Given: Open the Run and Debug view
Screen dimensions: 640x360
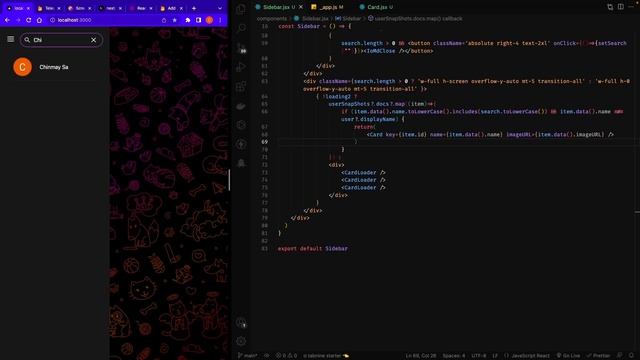Looking at the screenshot, I should point(241,67).
